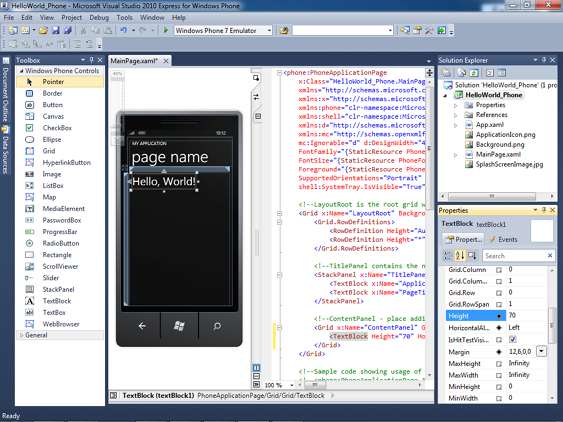Select the MediaElement control in Toolbox
Image resolution: width=563 pixels, height=422 pixels.
(x=60, y=209)
